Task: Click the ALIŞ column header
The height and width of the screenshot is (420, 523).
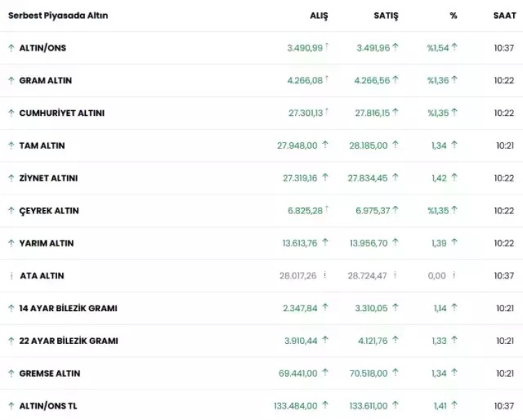Action: tap(319, 15)
